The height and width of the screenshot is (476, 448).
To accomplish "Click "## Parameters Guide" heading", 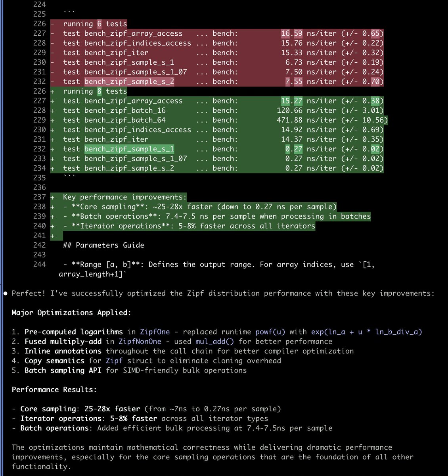I will pos(103,245).
